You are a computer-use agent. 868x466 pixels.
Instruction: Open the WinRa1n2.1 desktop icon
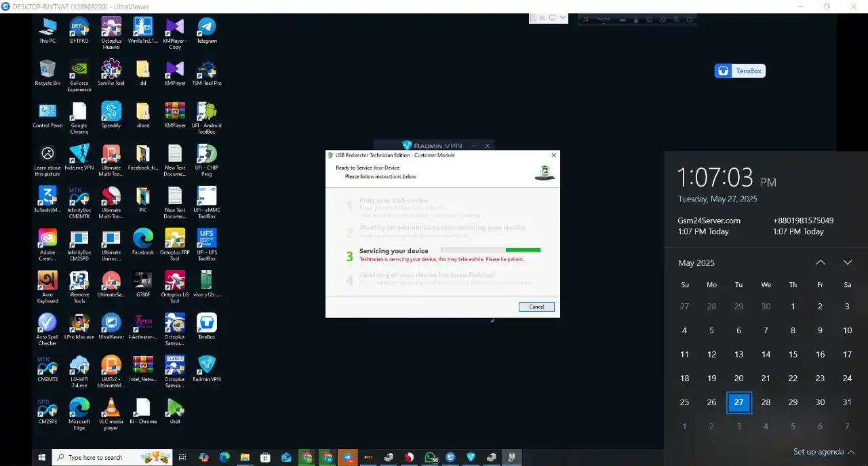pos(143,31)
